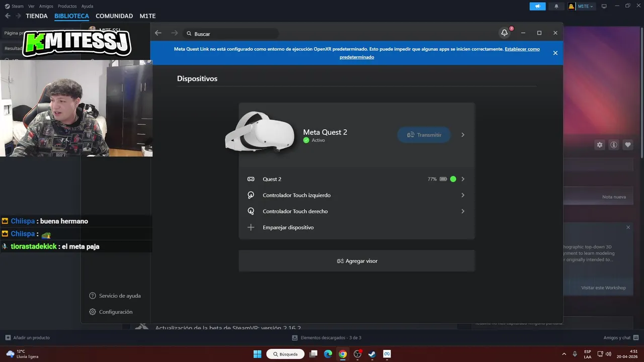The height and width of the screenshot is (362, 644).
Task: Click the right Touch controller icon
Action: 251,211
